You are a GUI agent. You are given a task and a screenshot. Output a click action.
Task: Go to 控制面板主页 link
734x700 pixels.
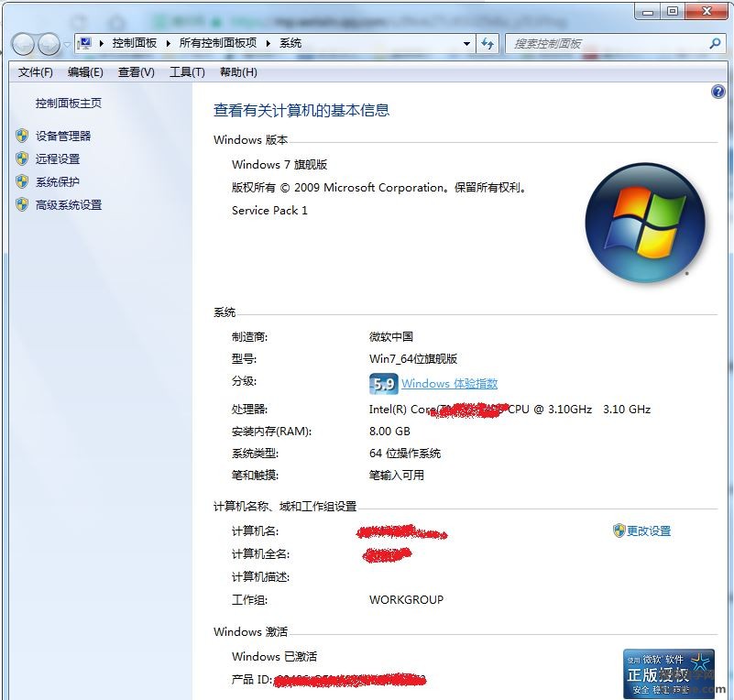click(69, 103)
